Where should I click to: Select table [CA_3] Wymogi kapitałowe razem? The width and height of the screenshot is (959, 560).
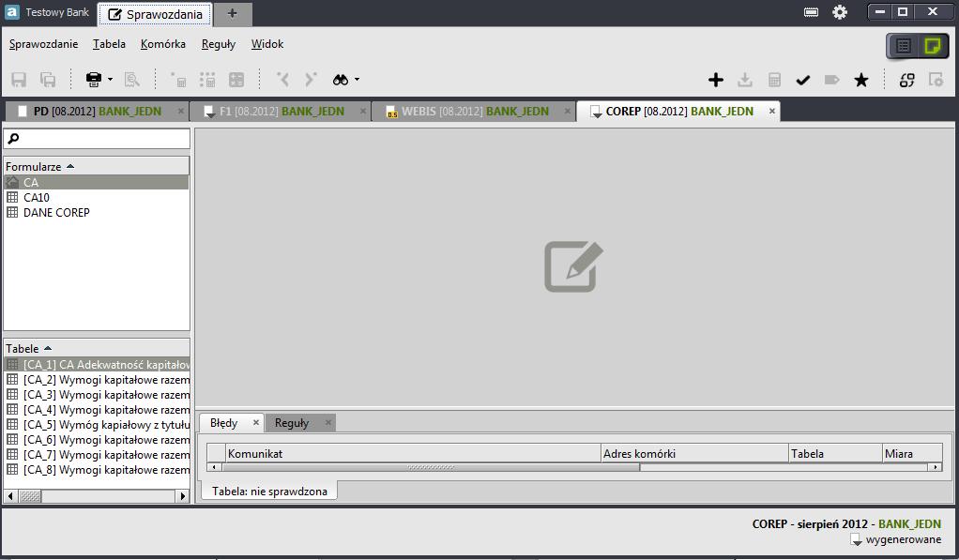pyautogui.click(x=98, y=395)
